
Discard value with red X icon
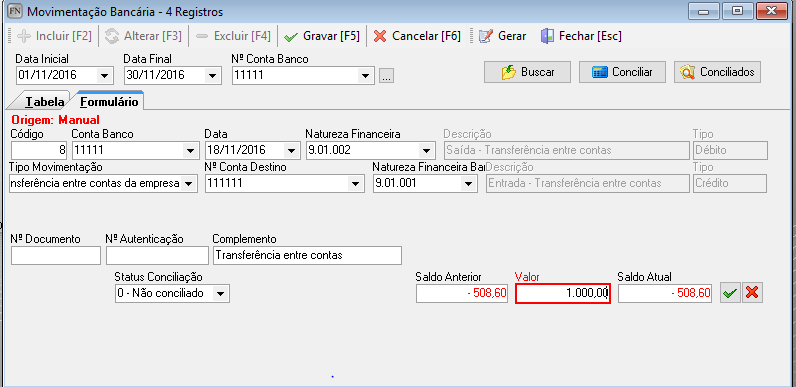pyautogui.click(x=753, y=293)
